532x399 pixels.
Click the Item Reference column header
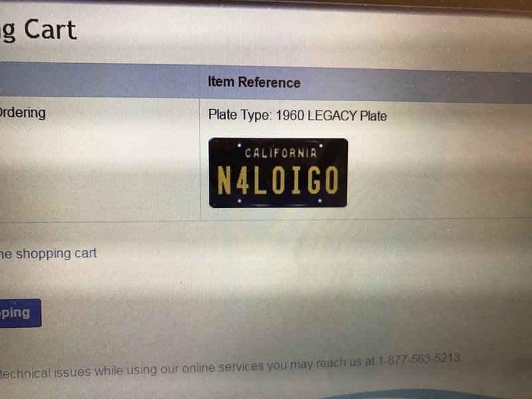[254, 82]
